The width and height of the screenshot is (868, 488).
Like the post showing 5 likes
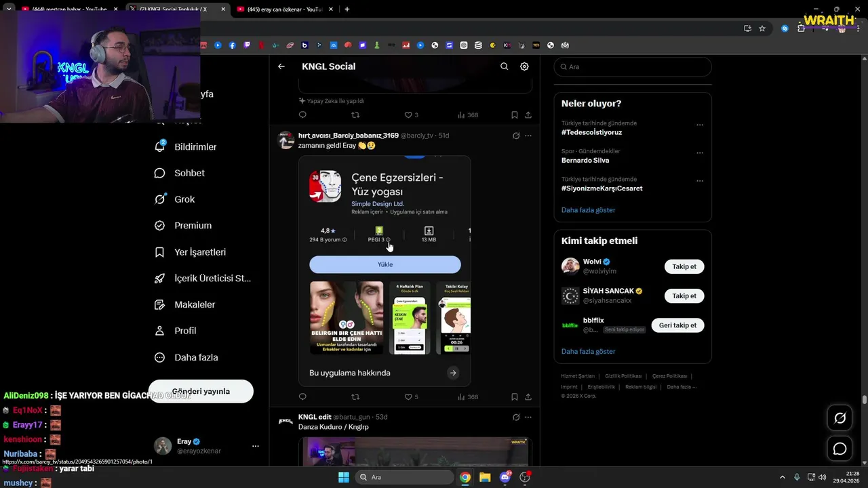(x=411, y=396)
